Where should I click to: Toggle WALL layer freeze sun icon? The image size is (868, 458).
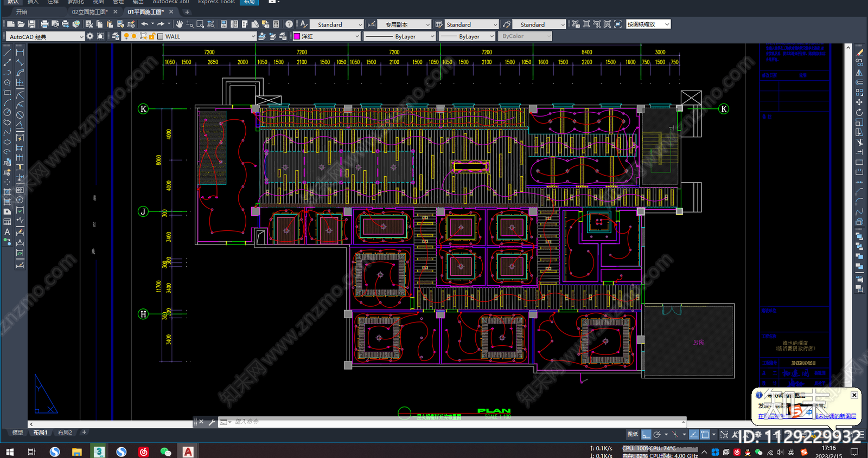coord(134,36)
